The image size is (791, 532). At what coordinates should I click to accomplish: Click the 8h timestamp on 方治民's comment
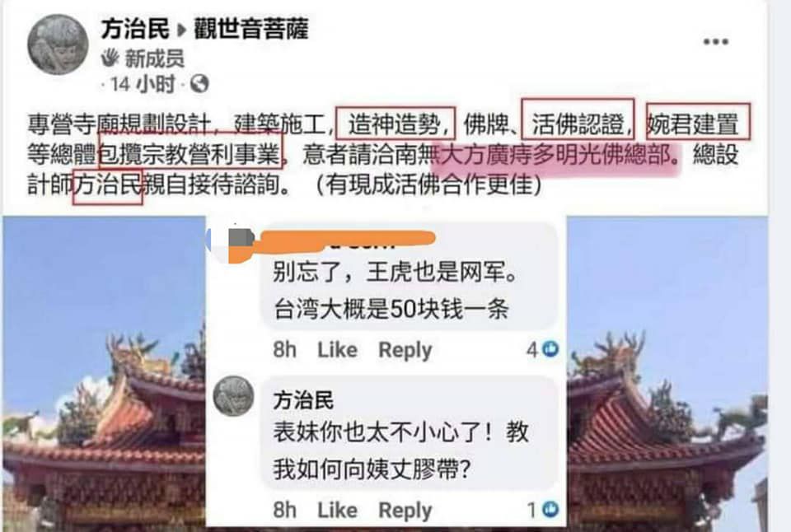pyautogui.click(x=284, y=510)
